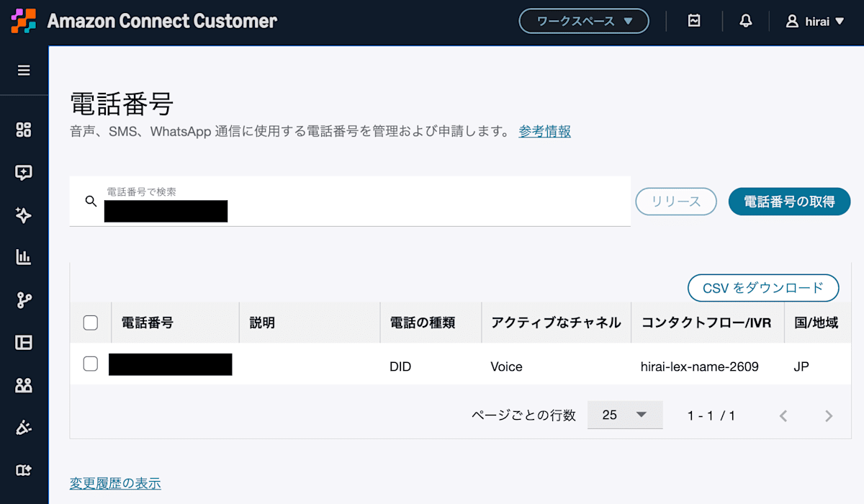Open the 変更履歴の表示 link
This screenshot has height=504, width=864.
[x=115, y=483]
